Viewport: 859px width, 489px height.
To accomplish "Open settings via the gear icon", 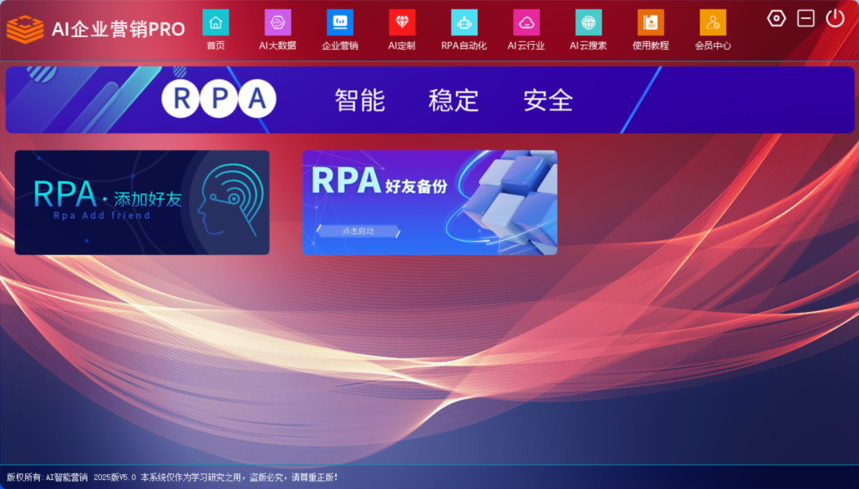I will click(x=776, y=18).
